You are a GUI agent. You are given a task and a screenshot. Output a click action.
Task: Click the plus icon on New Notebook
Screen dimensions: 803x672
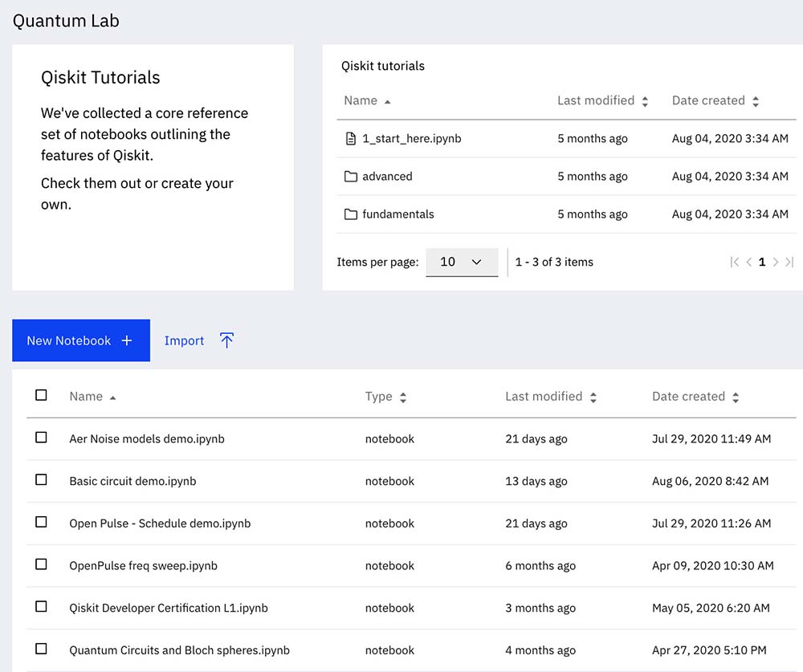[x=127, y=340]
